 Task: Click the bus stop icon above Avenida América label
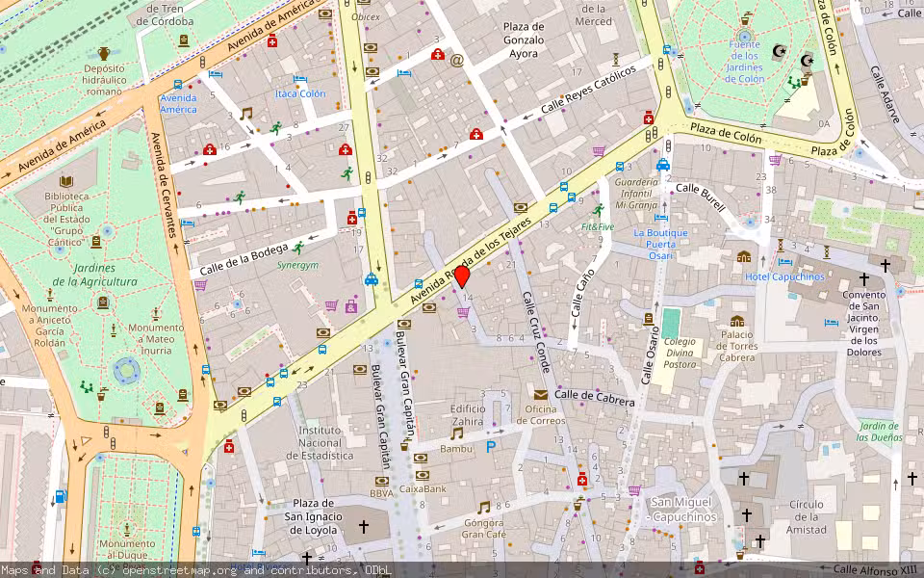coord(177,85)
